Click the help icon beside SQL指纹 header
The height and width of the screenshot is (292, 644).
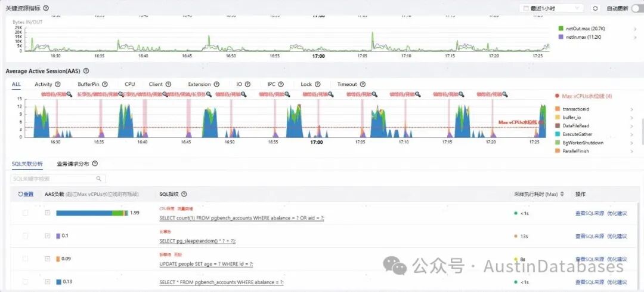click(184, 194)
